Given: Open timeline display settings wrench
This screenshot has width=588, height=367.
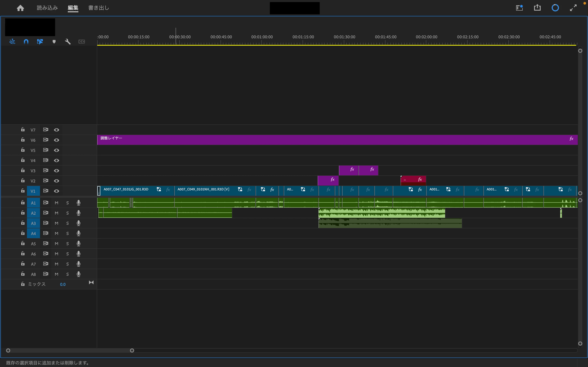Looking at the screenshot, I should [68, 42].
